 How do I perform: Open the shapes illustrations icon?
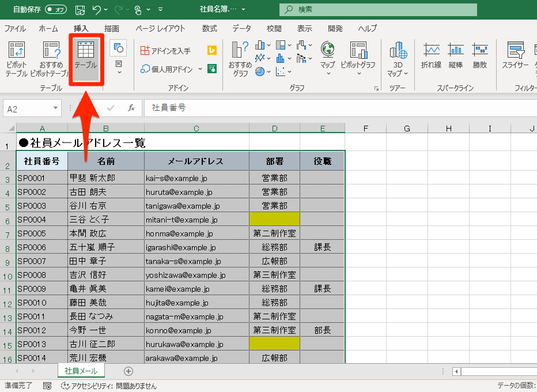click(x=119, y=48)
